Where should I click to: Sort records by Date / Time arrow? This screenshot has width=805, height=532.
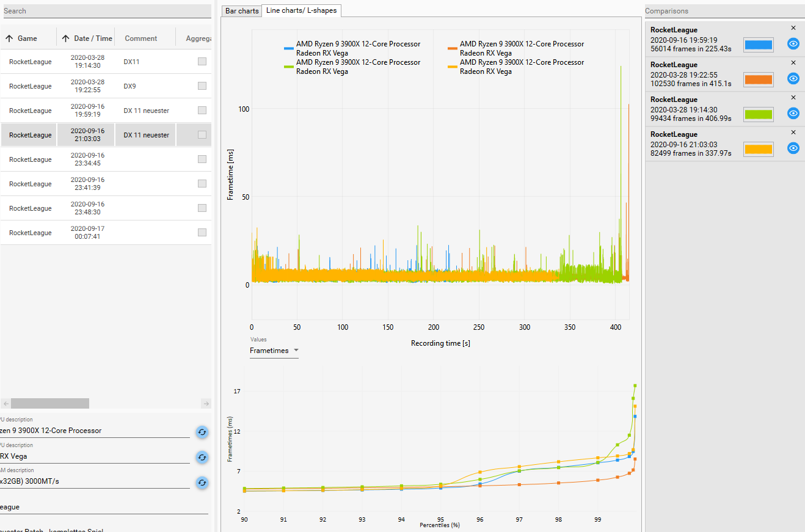(65, 38)
